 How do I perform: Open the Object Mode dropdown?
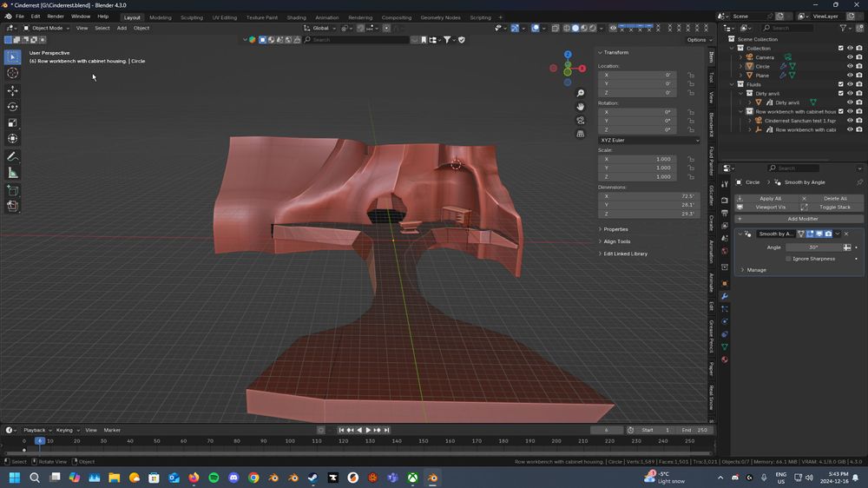pos(47,28)
